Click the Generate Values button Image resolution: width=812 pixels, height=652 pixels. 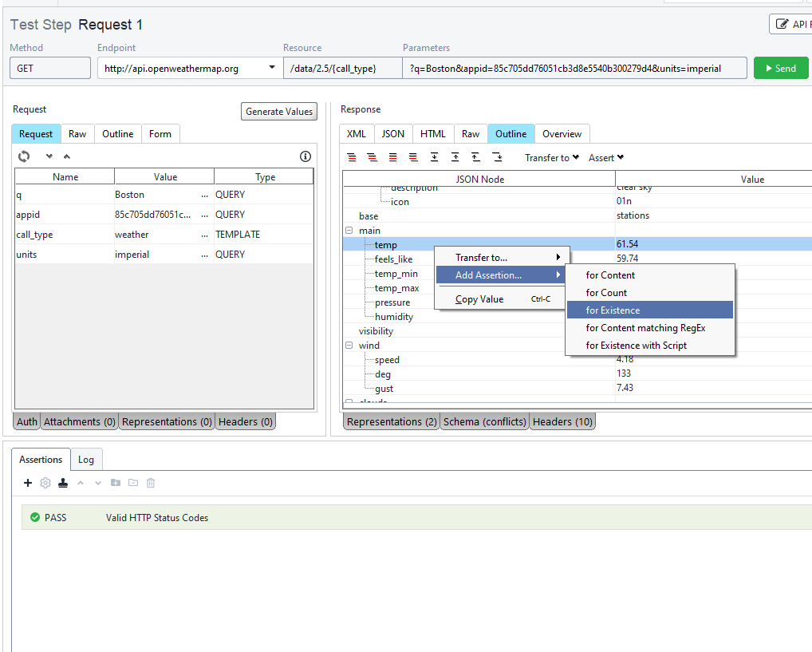click(278, 111)
